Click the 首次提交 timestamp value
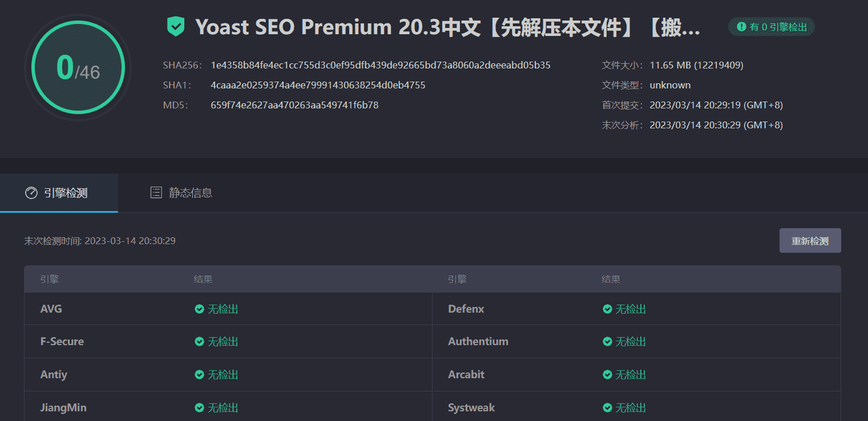This screenshot has height=421, width=868. (x=716, y=105)
